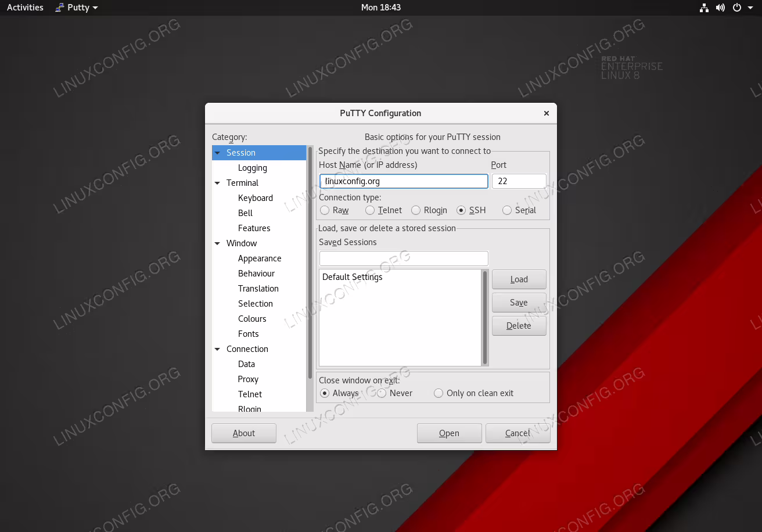Open the Keyboard settings category

coord(256,198)
